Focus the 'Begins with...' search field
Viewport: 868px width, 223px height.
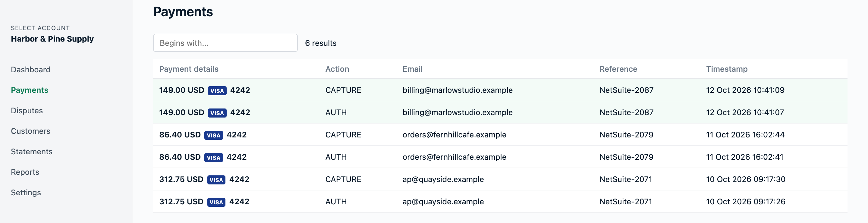[225, 43]
